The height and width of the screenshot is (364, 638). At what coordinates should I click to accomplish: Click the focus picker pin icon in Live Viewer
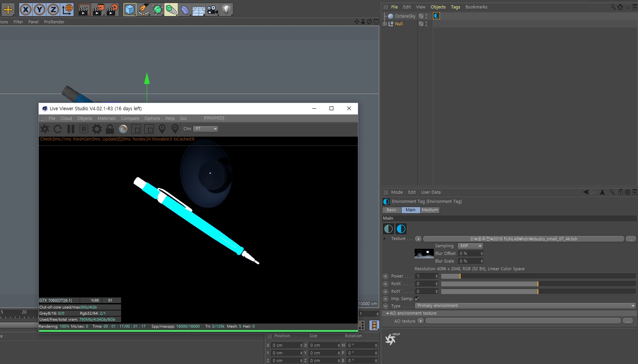coord(162,129)
